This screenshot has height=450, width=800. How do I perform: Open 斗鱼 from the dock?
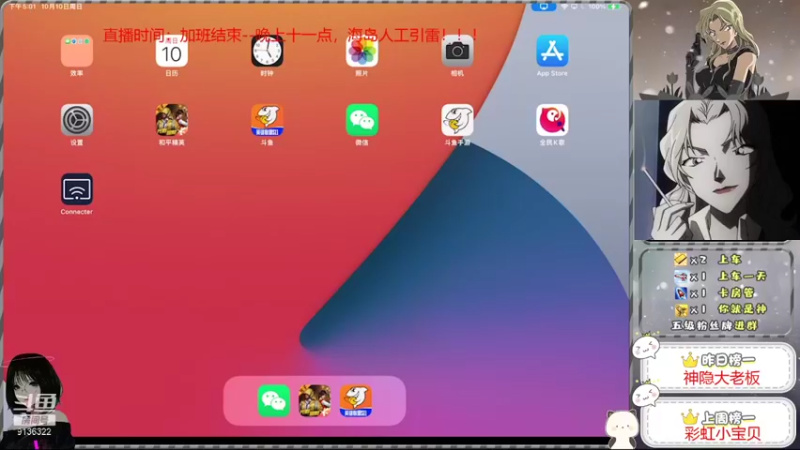pyautogui.click(x=356, y=401)
